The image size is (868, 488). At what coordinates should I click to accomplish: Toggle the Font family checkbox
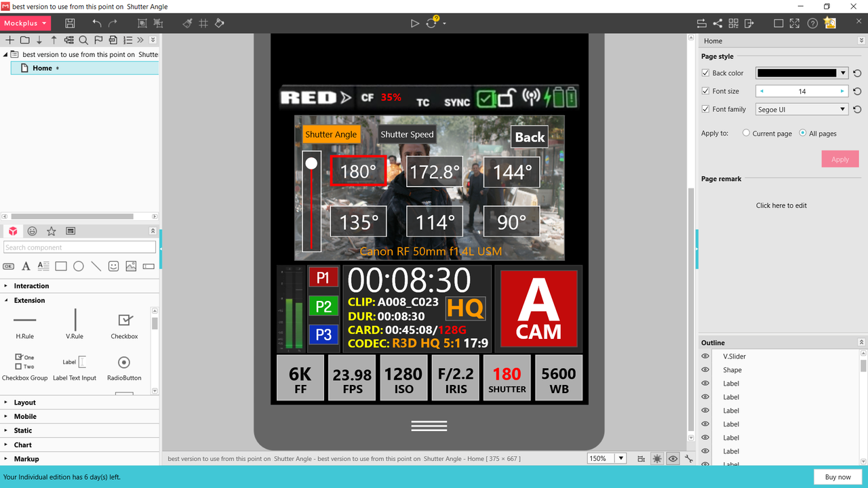706,109
